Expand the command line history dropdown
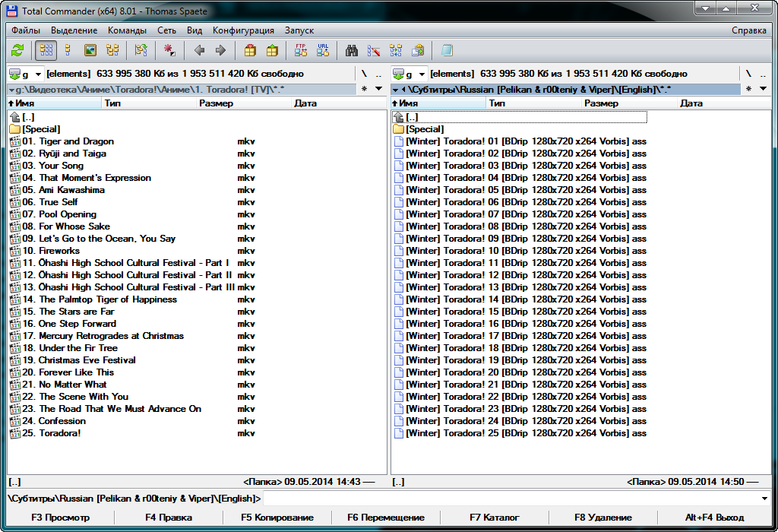 [x=764, y=499]
